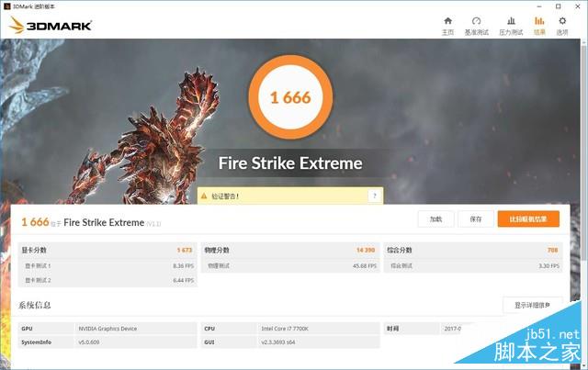The height and width of the screenshot is (370, 588).
Task: Click the 1 666 Fire Strike Extreme result heading
Action: (91, 222)
